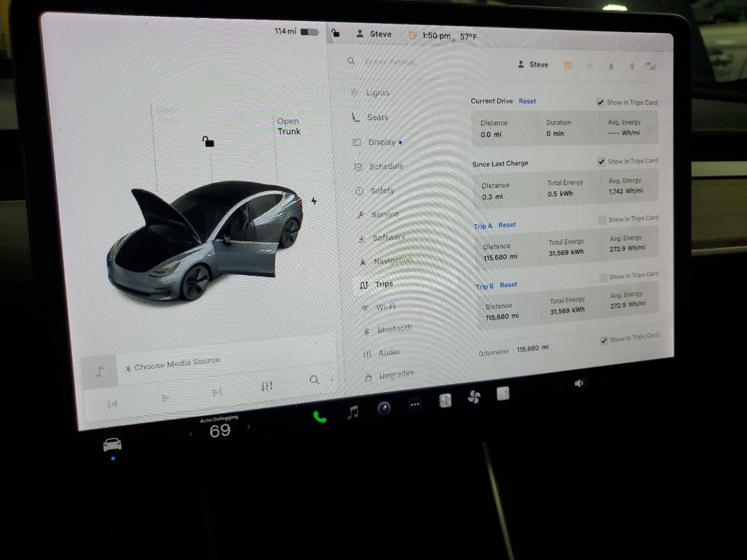Open the Phone app from the dock
The width and height of the screenshot is (747, 560).
(319, 415)
